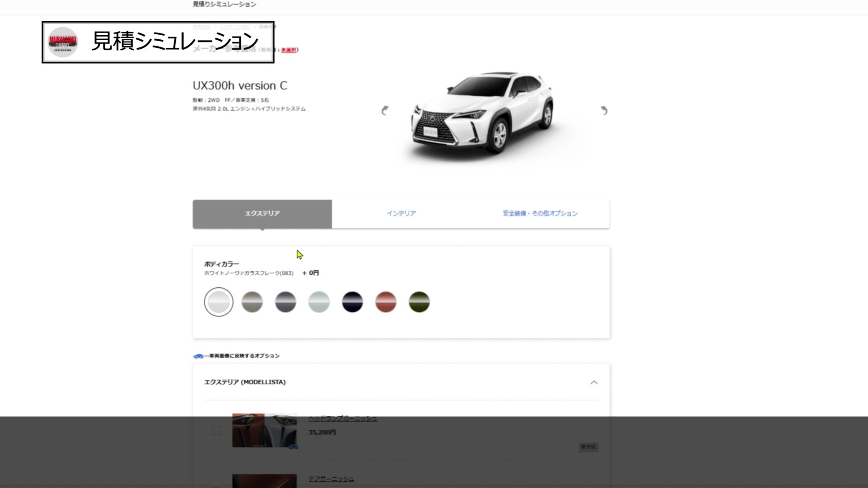Choose the dark gray body color swatch
Screen dimensions: 868x488
(285, 302)
